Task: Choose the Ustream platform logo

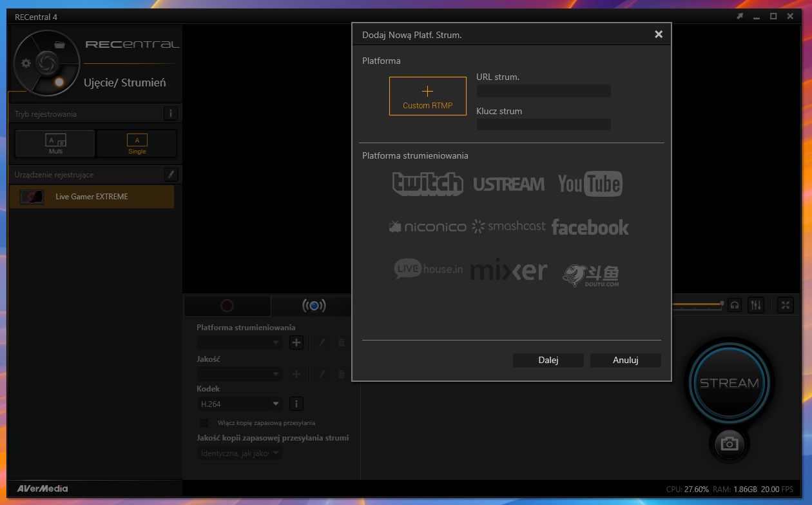Action: [x=508, y=184]
